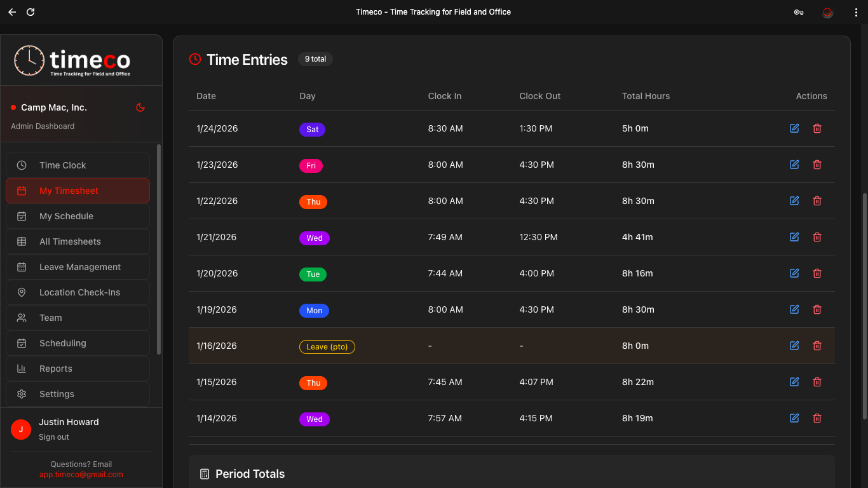Click the profile avatar in the browser toolbar
The image size is (868, 488).
tap(827, 12)
